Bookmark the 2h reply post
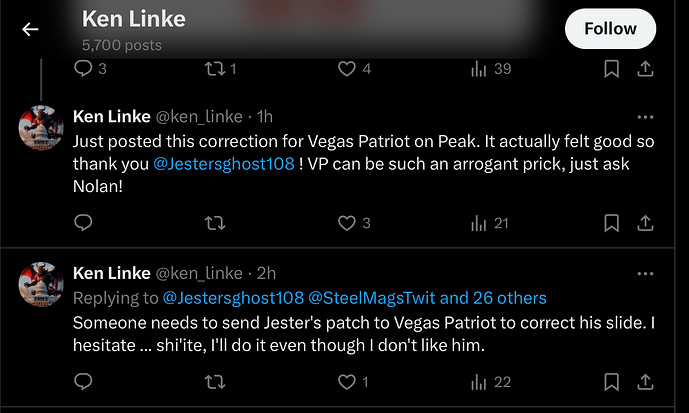689x413 pixels. click(612, 382)
